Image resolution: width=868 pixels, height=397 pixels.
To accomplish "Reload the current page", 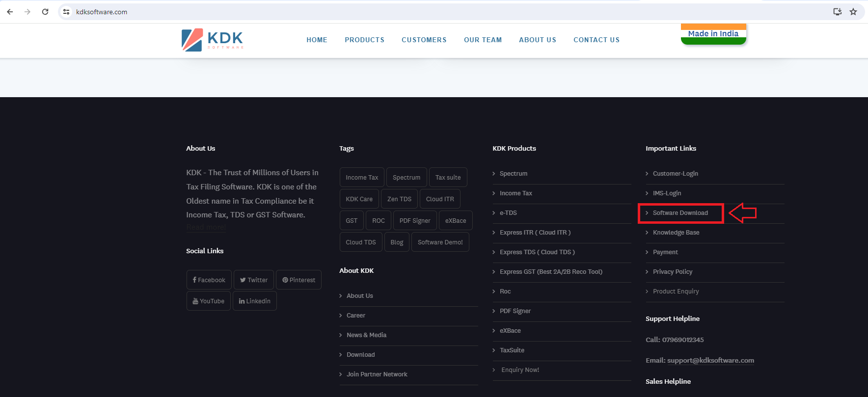I will (x=45, y=12).
